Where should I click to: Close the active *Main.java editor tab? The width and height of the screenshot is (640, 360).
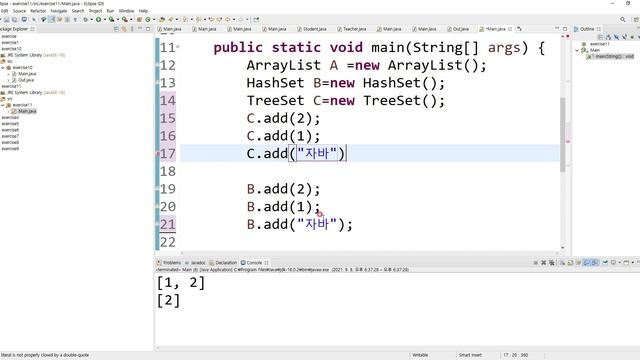point(510,29)
